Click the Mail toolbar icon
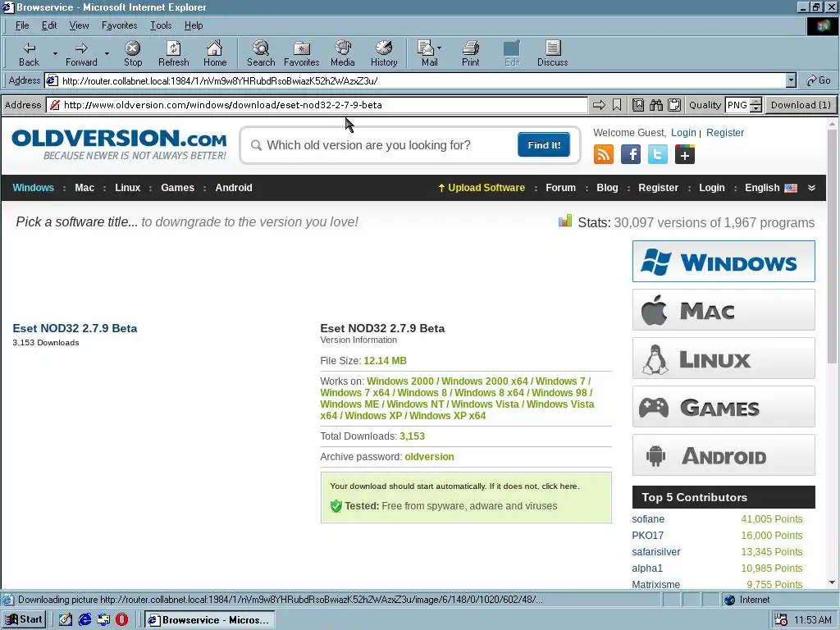840x630 pixels. tap(427, 53)
